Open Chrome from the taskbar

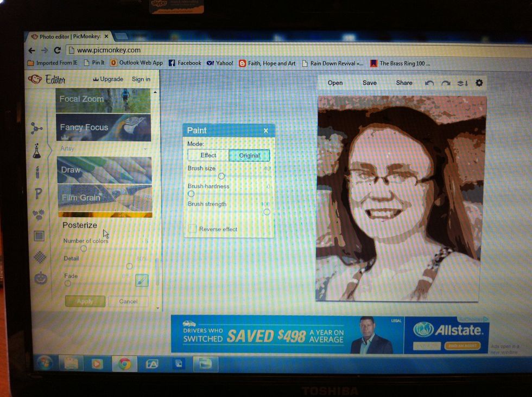[x=124, y=364]
